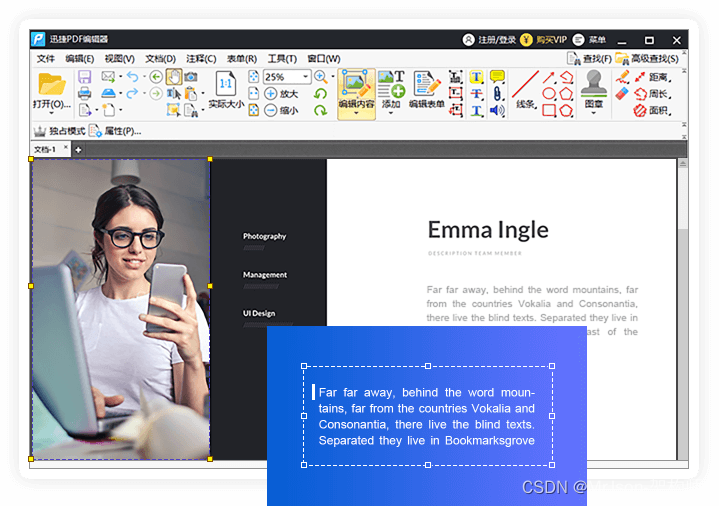
Task: Open 属性(P) properties panel
Action: [x=115, y=131]
